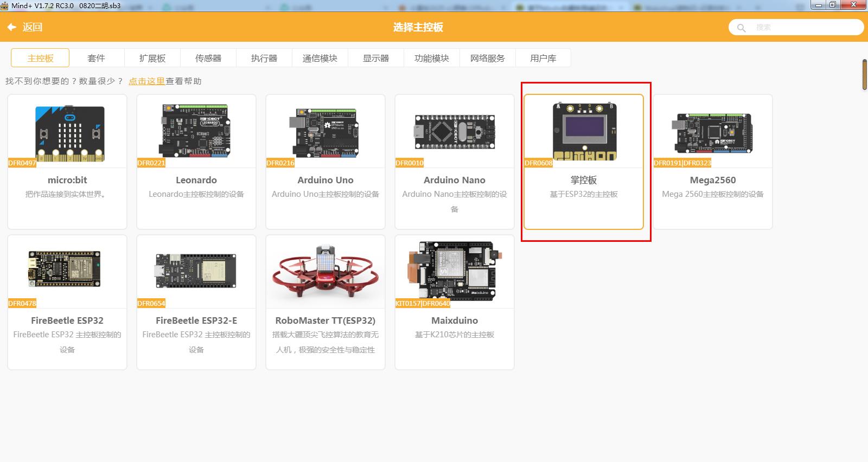Screen dimensions: 868x462
Task: Switch to the 执行器 tab
Action: click(264, 58)
